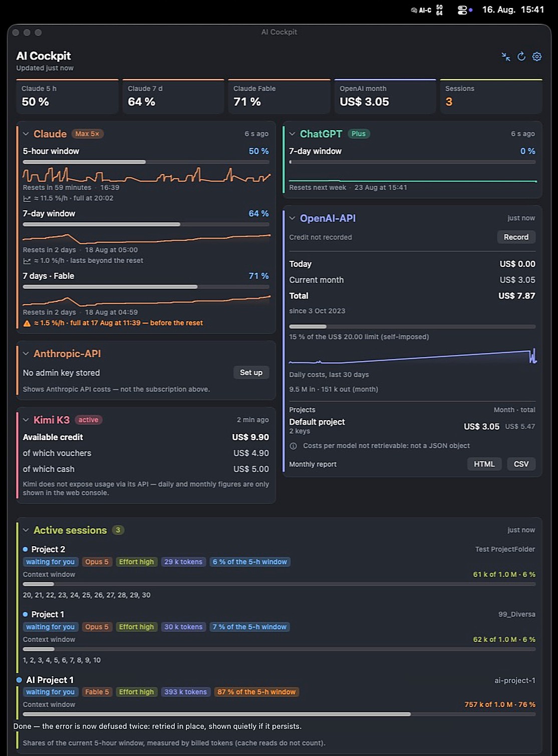This screenshot has width=558, height=756.
Task: Collapse the ChatGPT section
Action: point(293,134)
